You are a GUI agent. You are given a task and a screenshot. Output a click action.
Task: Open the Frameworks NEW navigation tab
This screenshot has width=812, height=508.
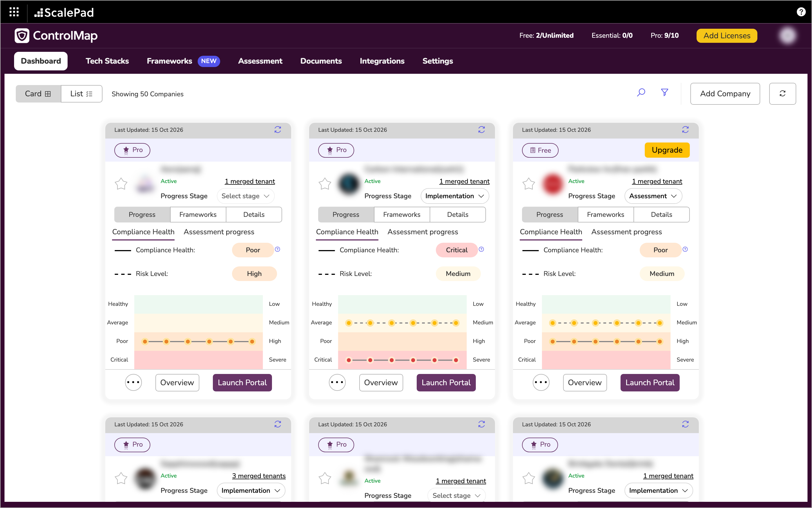[x=183, y=61]
